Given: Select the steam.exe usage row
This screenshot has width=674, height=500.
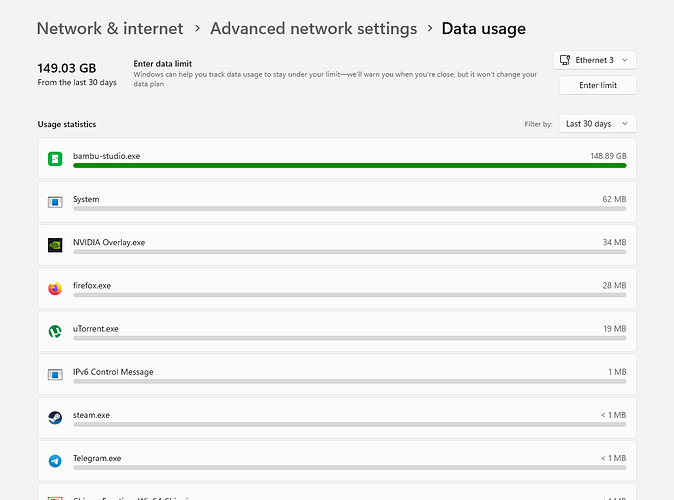Looking at the screenshot, I should coord(337,418).
